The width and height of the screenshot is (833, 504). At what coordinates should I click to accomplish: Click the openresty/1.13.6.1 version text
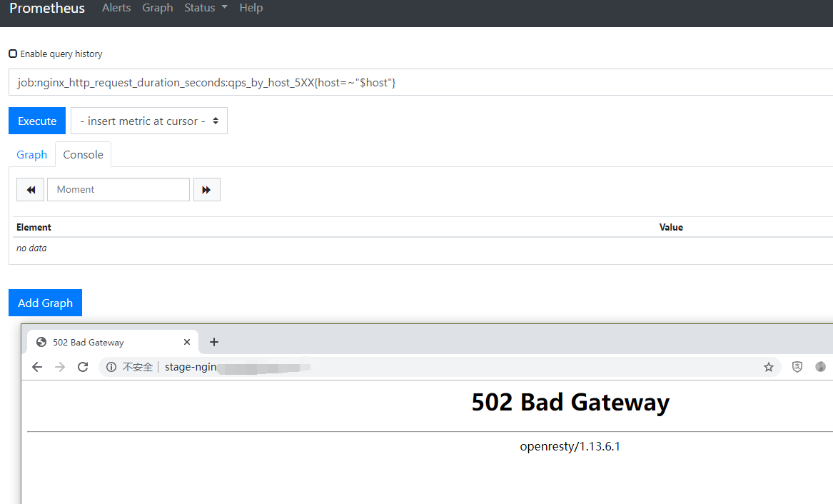pos(570,446)
